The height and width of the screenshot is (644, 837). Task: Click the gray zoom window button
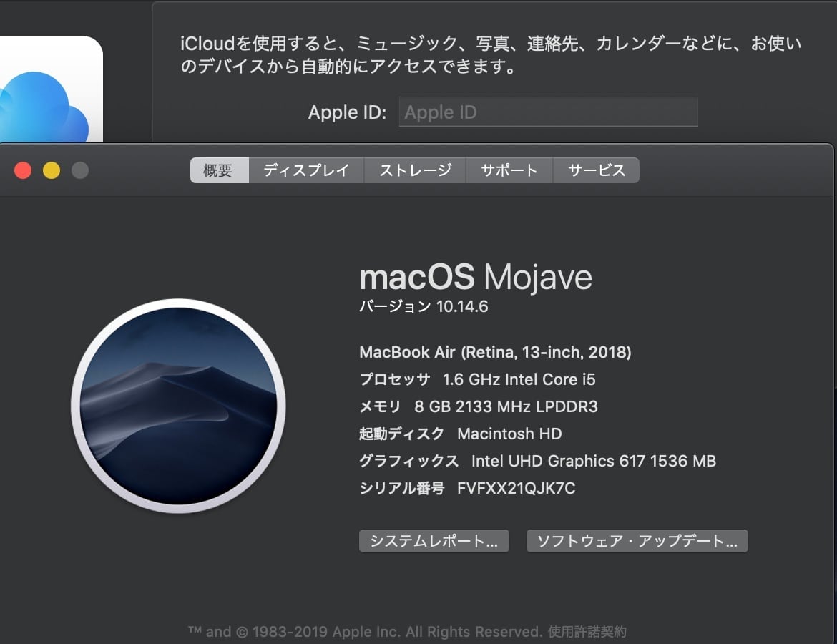80,170
